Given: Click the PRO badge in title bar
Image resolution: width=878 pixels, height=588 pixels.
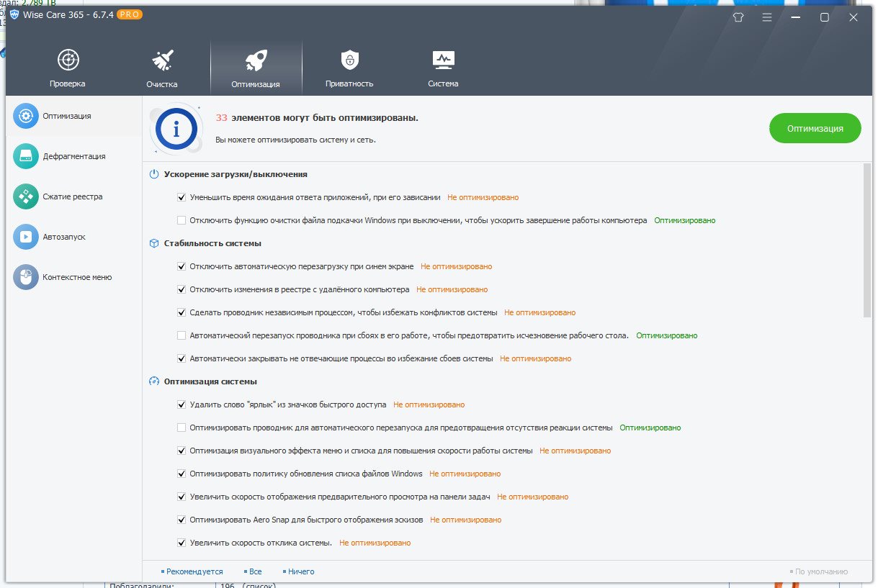Looking at the screenshot, I should point(129,15).
